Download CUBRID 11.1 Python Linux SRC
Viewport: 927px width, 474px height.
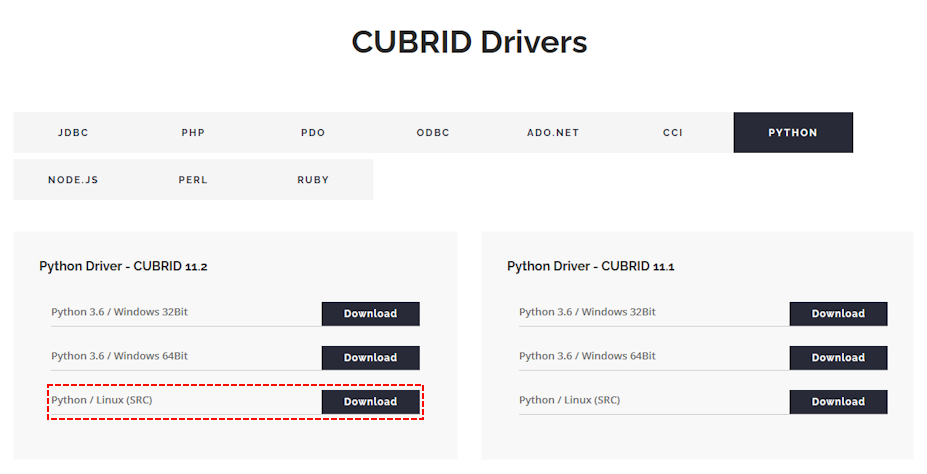[x=838, y=402]
